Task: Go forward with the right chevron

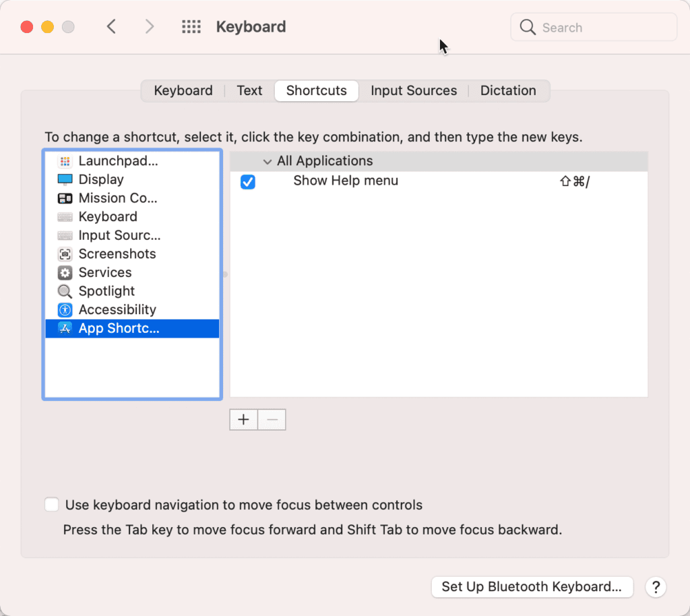Action: pos(150,27)
